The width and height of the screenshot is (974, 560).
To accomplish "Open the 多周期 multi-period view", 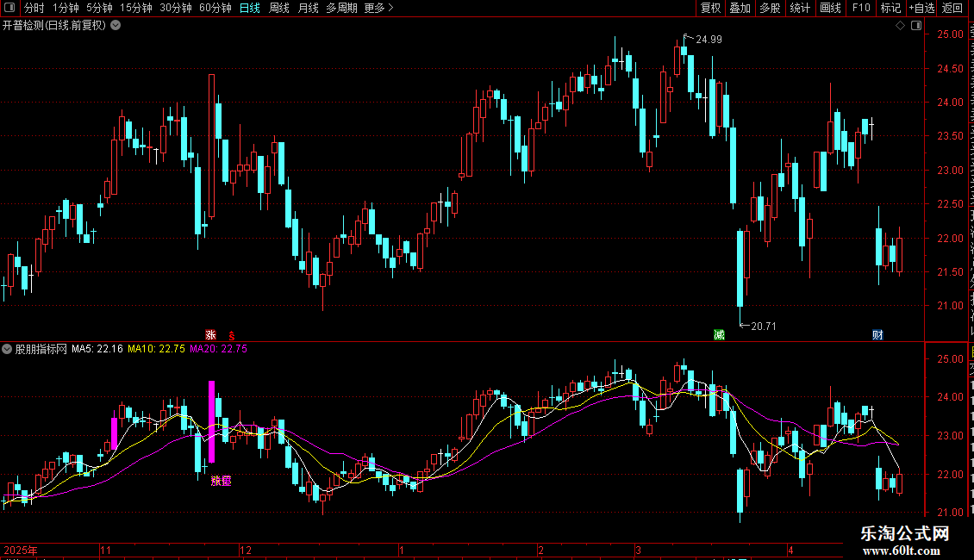I will [x=341, y=8].
